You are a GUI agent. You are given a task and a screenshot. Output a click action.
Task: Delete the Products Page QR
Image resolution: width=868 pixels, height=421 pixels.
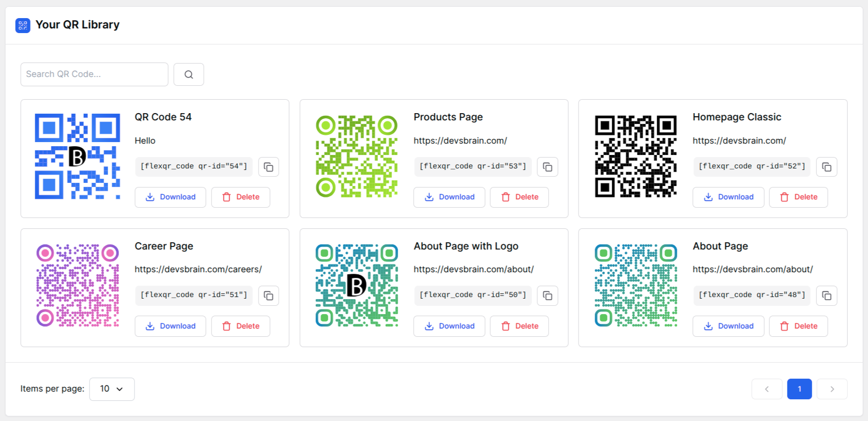[520, 197]
